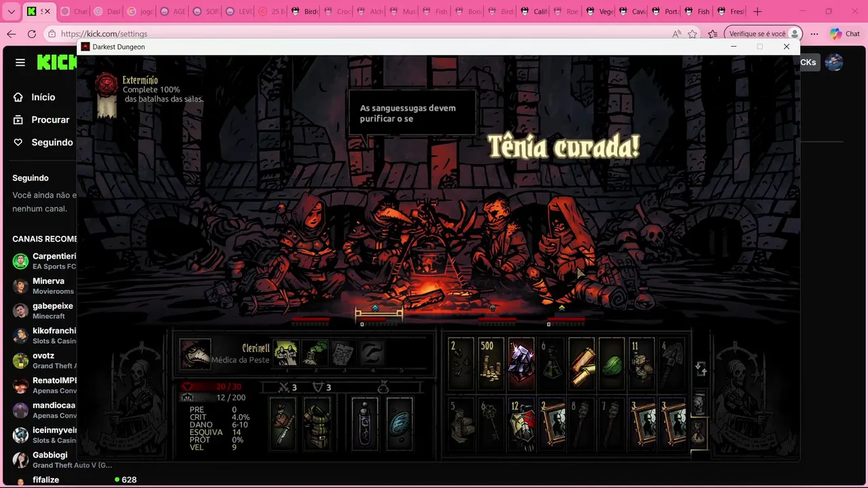Switch to the Calif browser tab
This screenshot has height=488, width=868.
(x=534, y=12)
